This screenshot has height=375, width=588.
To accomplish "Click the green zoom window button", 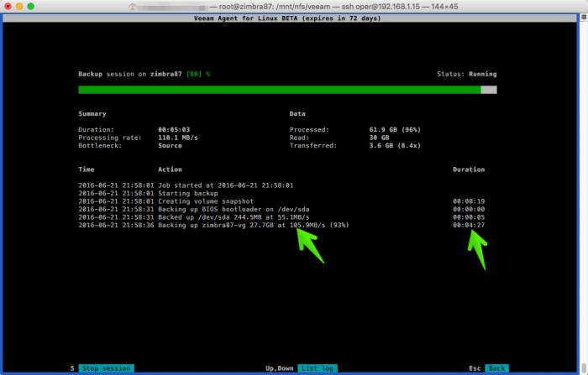I will (31, 7).
